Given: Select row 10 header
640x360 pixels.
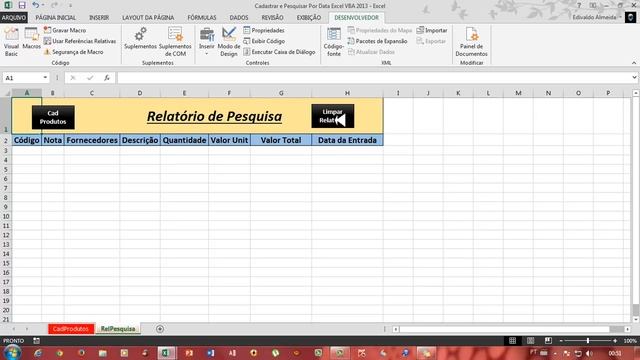Looking at the screenshot, I should click(6, 216).
